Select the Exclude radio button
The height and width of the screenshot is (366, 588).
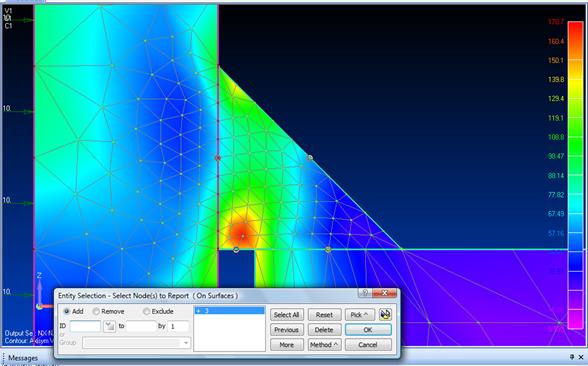[146, 311]
